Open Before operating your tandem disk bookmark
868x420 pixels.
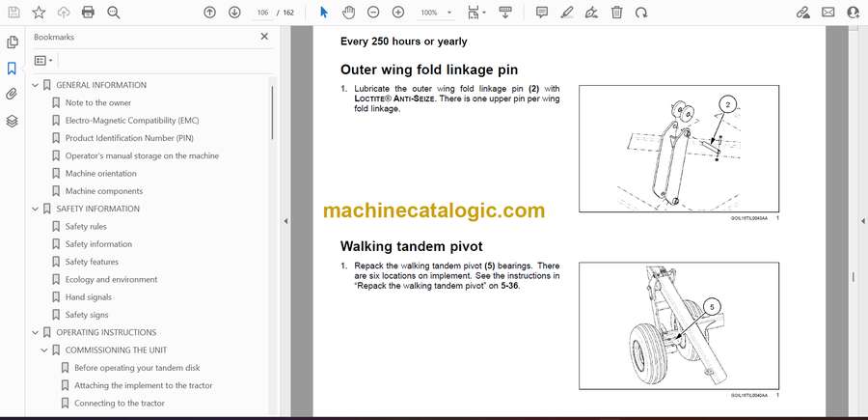(137, 368)
